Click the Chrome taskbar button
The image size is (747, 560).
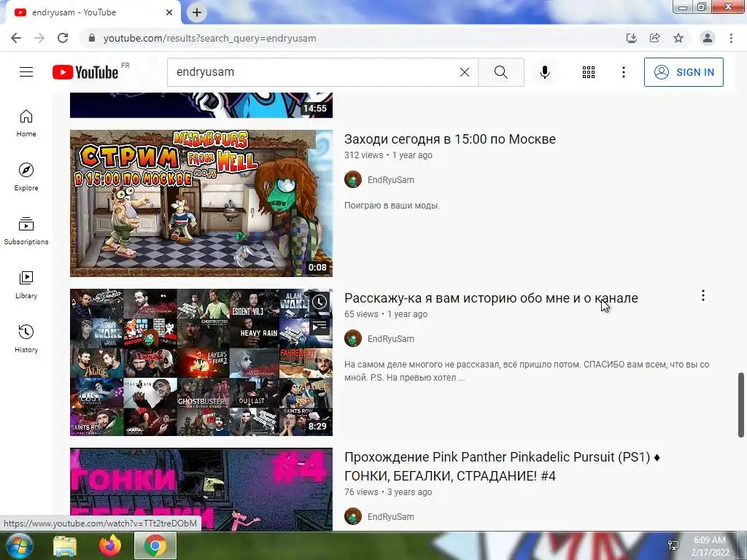coord(155,545)
